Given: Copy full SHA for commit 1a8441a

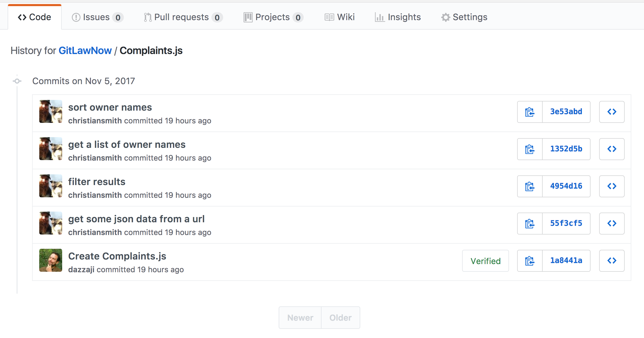Looking at the screenshot, I should pyautogui.click(x=530, y=261).
